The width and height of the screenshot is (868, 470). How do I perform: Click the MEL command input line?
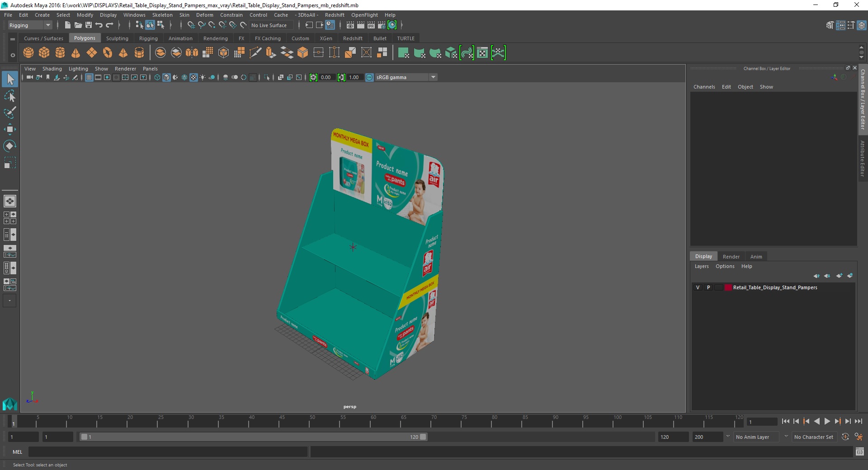[168, 452]
